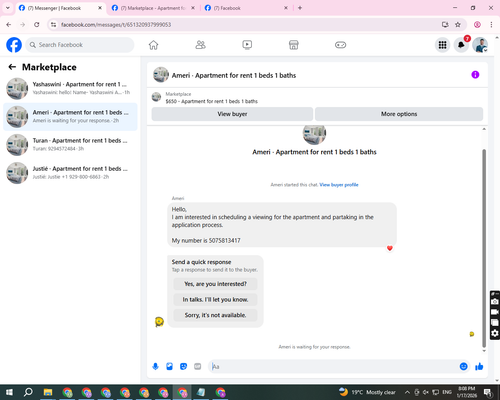Open the View buyer profile link
Image resolution: width=500 pixels, height=400 pixels.
click(x=339, y=185)
